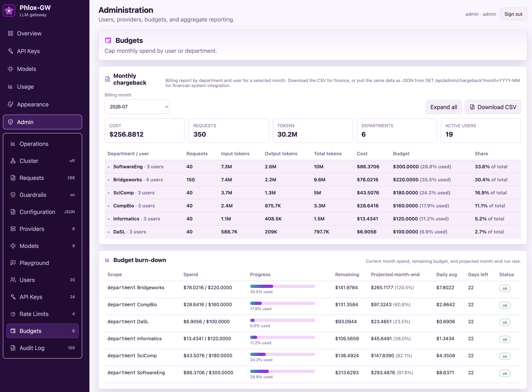
Task: Click the Requests column header
Action: click(197, 153)
